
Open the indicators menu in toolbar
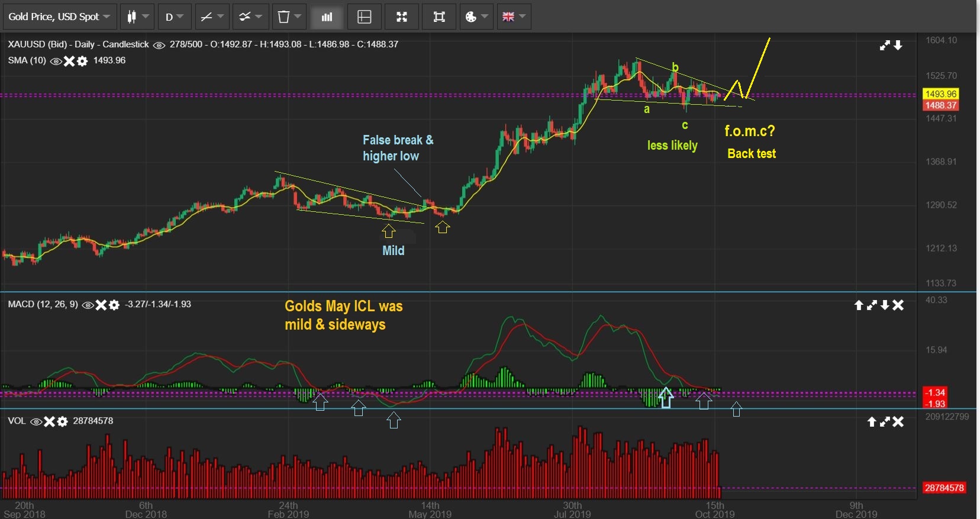pyautogui.click(x=250, y=17)
